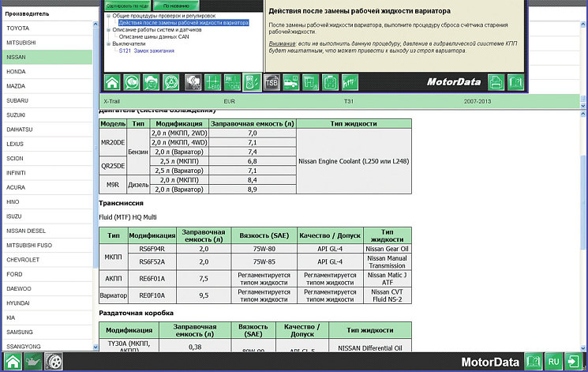
Task: Open the mechanic figure icon in the inner toolbar
Action: click(151, 82)
